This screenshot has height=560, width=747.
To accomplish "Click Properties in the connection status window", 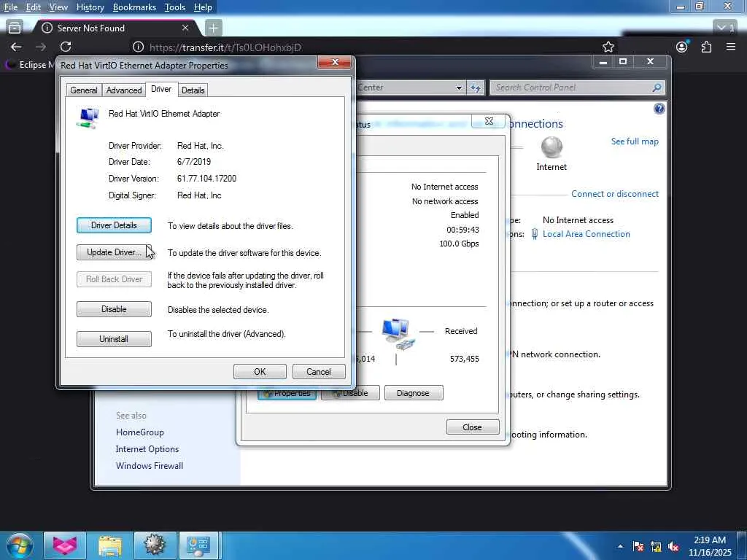I will point(287,393).
